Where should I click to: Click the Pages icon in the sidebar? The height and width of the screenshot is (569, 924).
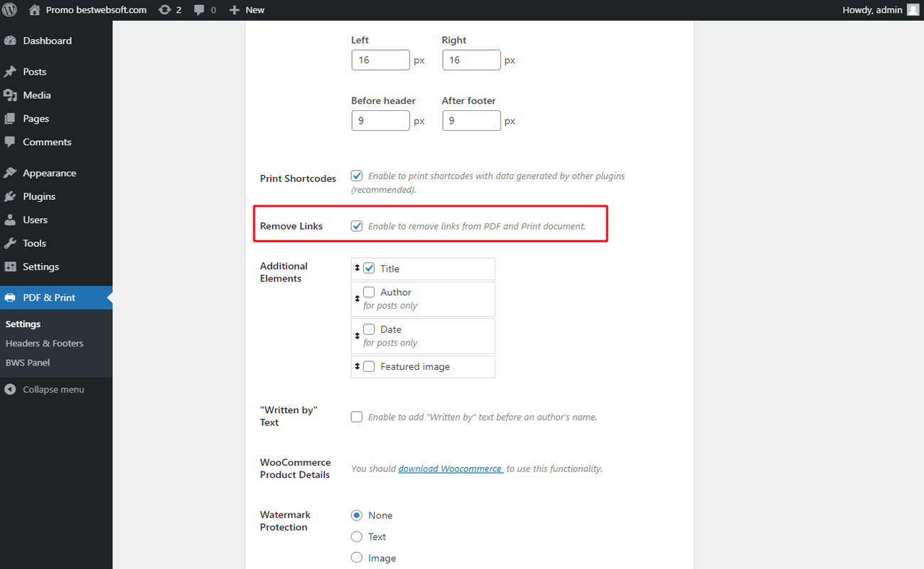10,119
